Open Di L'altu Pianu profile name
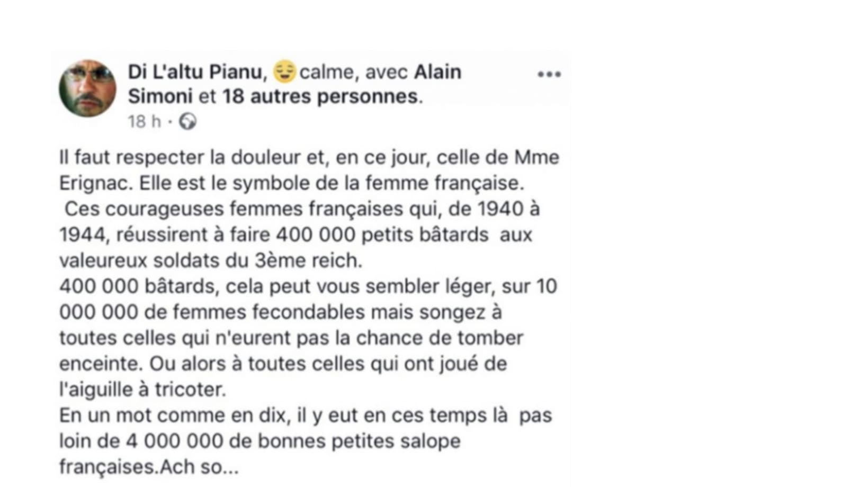 point(195,72)
